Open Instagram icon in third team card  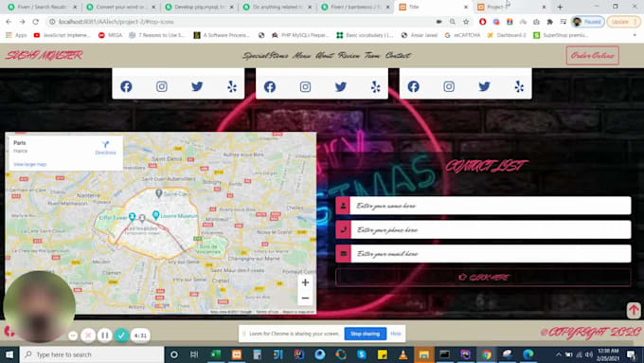coord(449,86)
